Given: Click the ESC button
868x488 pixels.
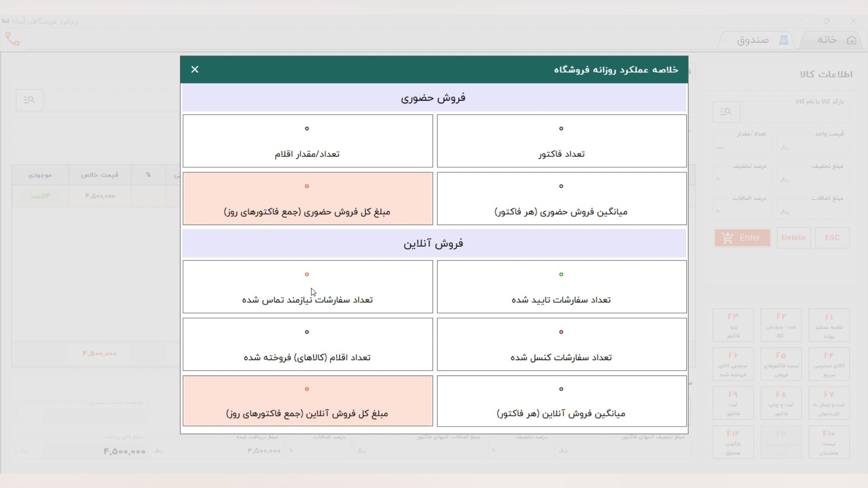Looking at the screenshot, I should pos(832,238).
